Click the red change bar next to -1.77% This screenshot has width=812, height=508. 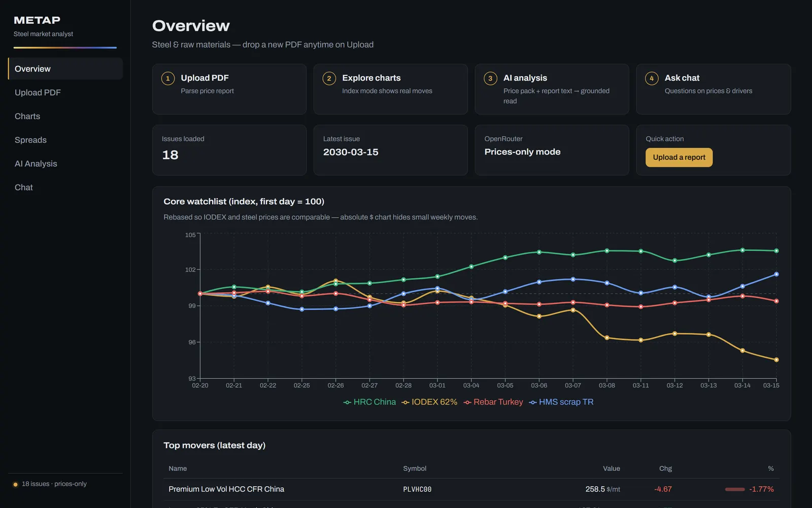[x=735, y=489]
